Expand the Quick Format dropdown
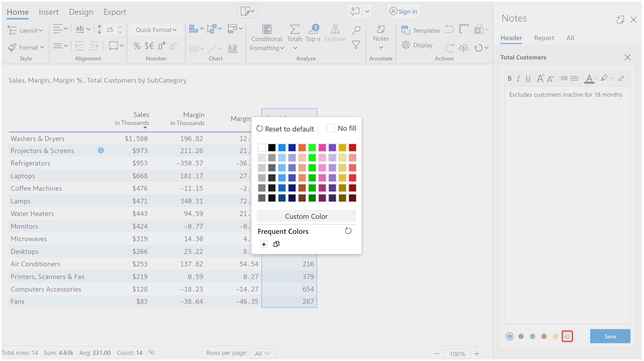The height and width of the screenshot is (361, 644). tap(156, 30)
